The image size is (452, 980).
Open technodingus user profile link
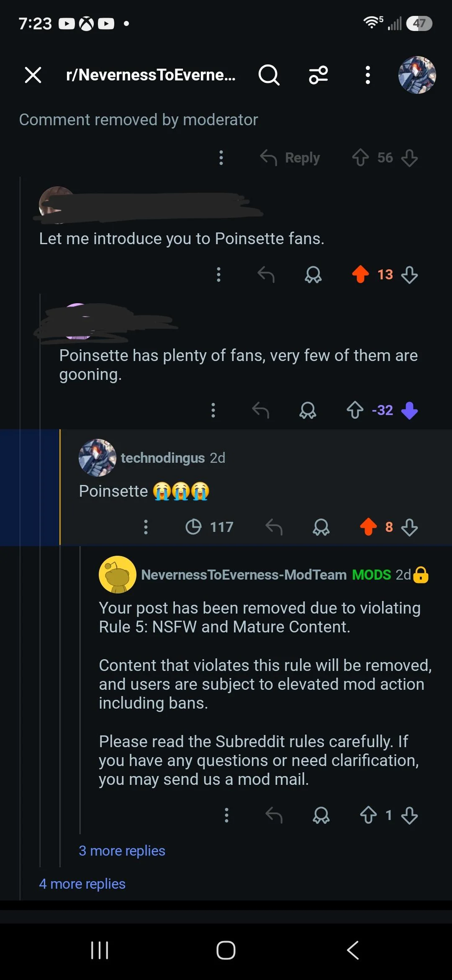163,458
